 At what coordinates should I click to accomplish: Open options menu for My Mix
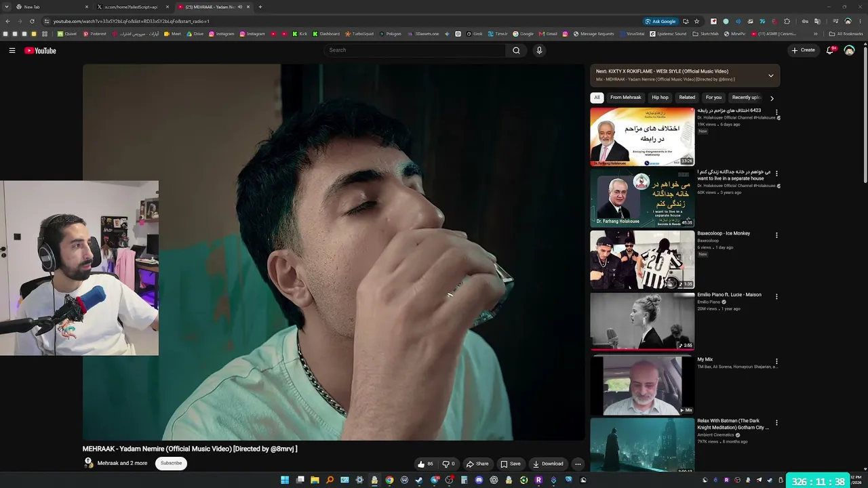click(x=776, y=361)
